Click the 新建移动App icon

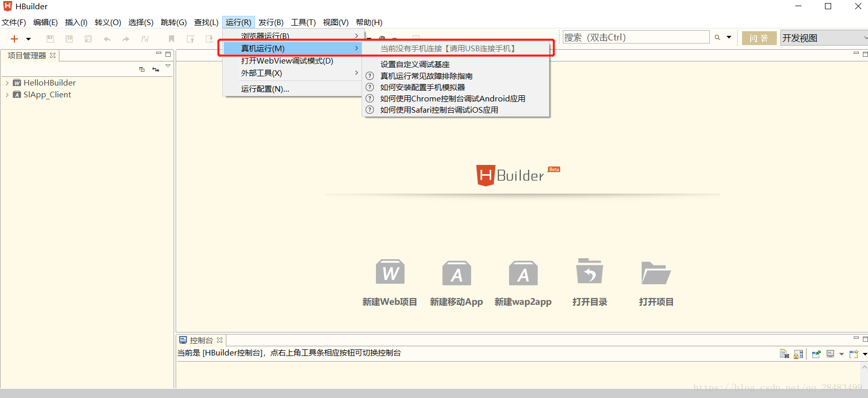(457, 273)
